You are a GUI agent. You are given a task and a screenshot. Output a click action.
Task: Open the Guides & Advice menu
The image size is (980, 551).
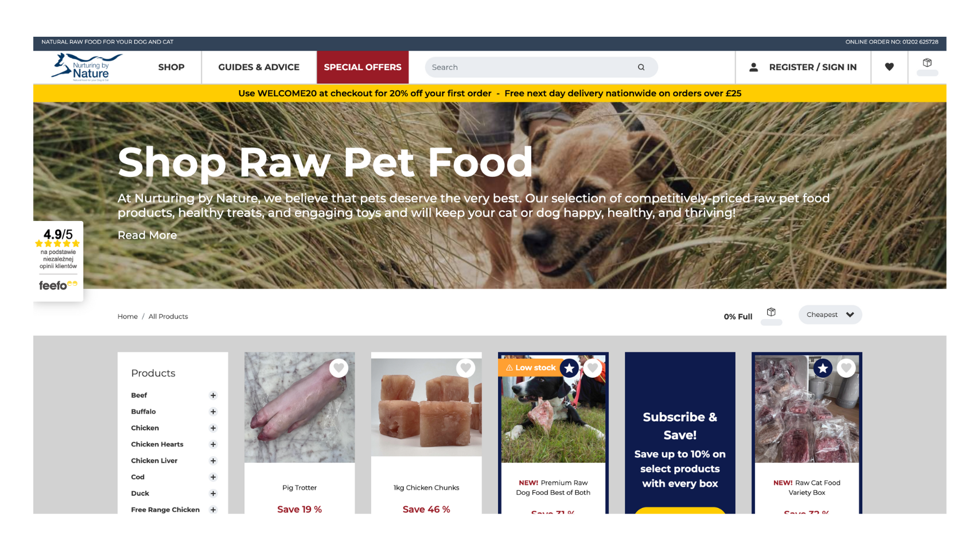point(259,67)
